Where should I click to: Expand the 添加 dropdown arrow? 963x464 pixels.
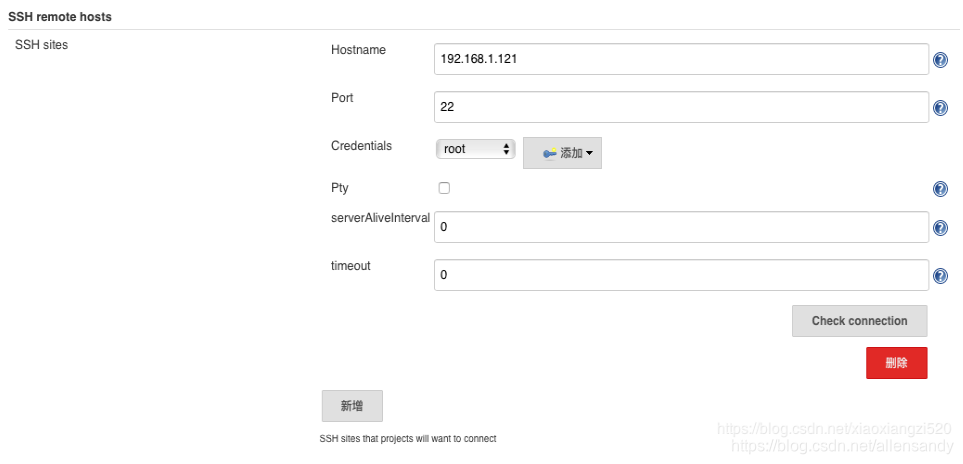click(590, 153)
